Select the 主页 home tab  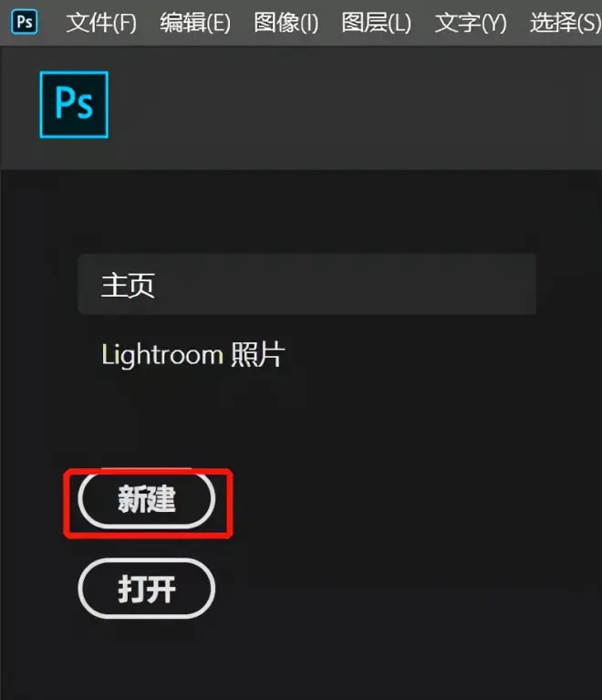307,285
